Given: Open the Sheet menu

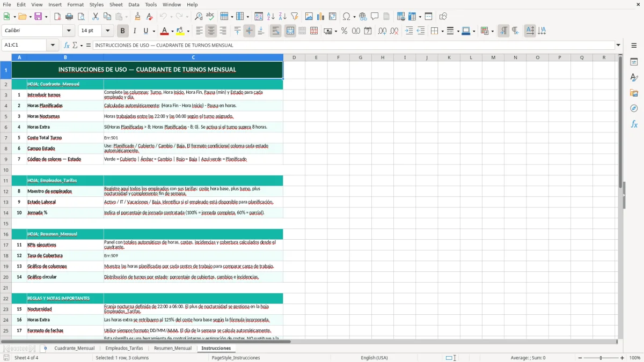Looking at the screenshot, I should (116, 4).
